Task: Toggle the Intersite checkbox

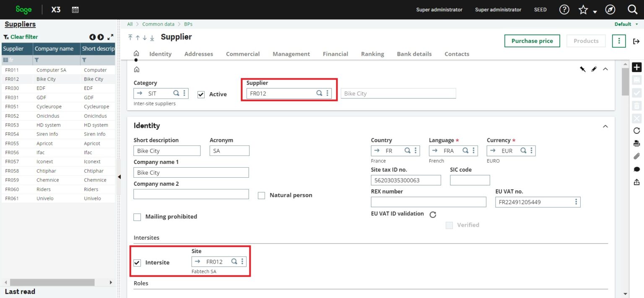Action: click(137, 263)
